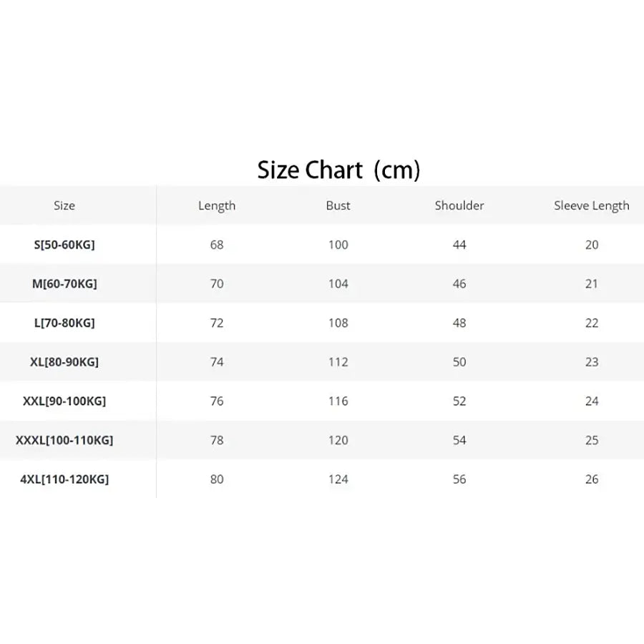
Task: Click the XL[80-90KG] size row label
Action: point(64,362)
